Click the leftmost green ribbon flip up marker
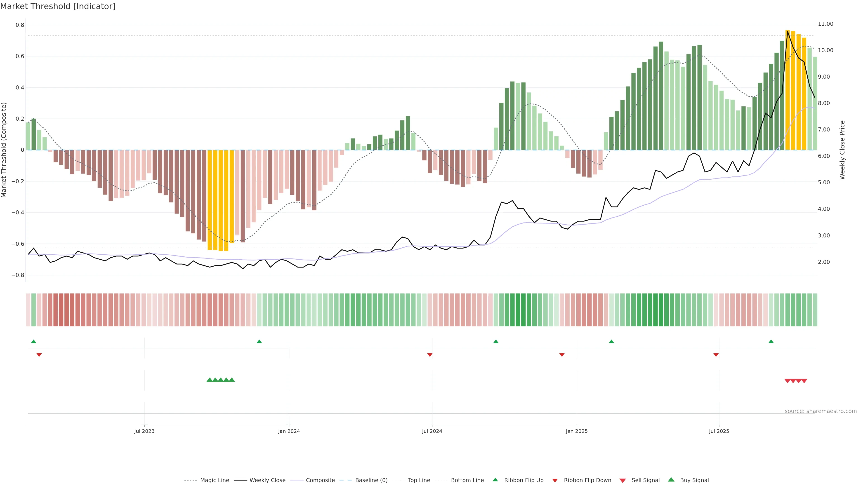The image size is (868, 488). 34,342
